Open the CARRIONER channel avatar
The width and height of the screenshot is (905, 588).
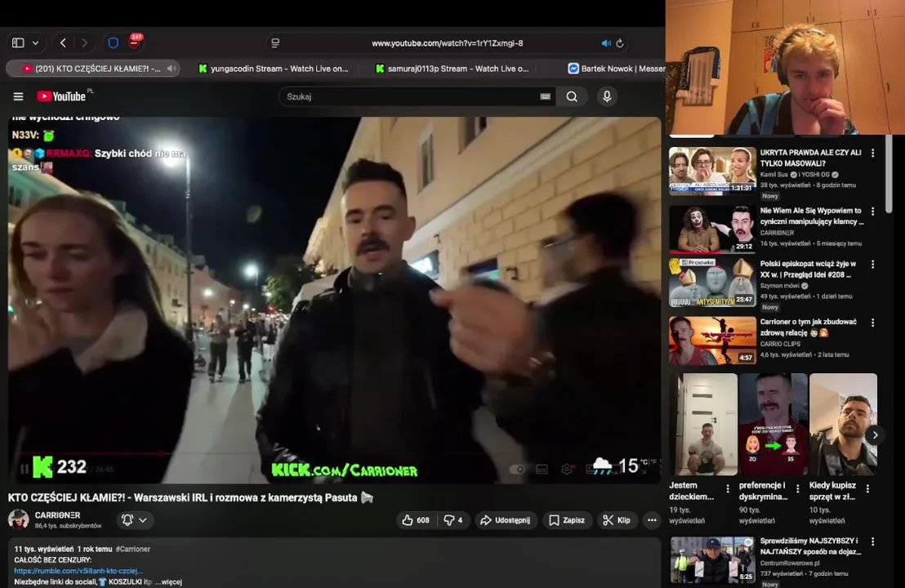tap(19, 519)
